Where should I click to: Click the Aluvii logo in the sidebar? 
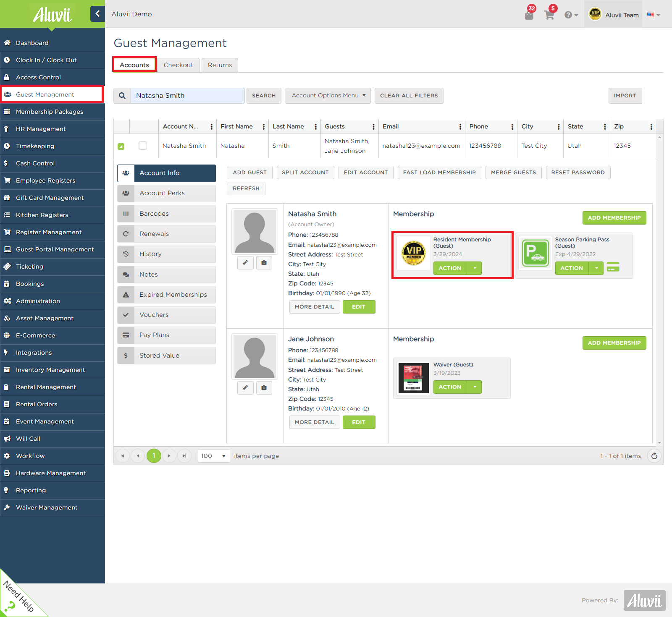[x=52, y=15]
